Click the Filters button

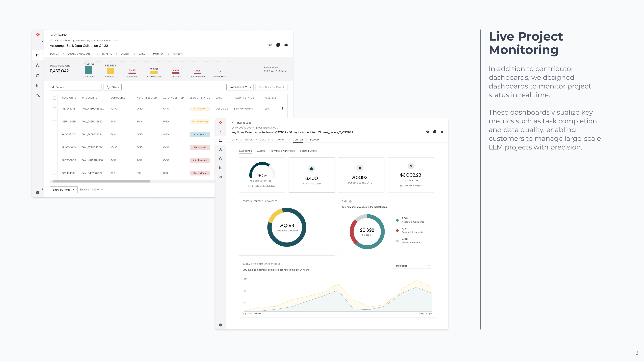click(x=113, y=87)
